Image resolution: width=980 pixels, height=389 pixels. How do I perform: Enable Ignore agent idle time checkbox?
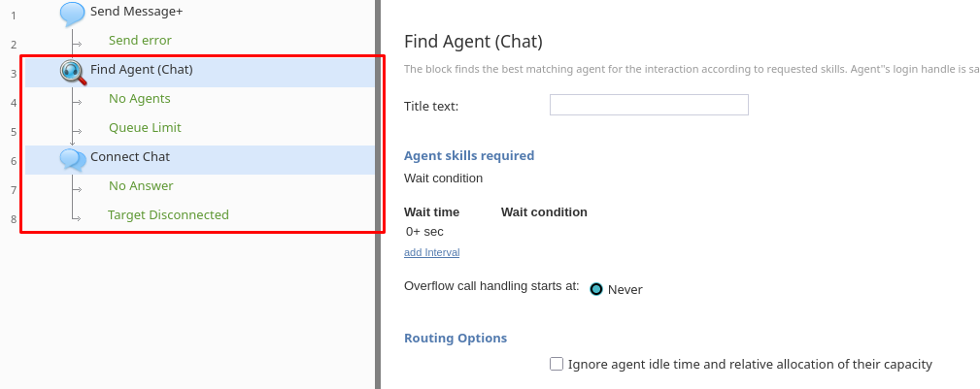coord(557,364)
